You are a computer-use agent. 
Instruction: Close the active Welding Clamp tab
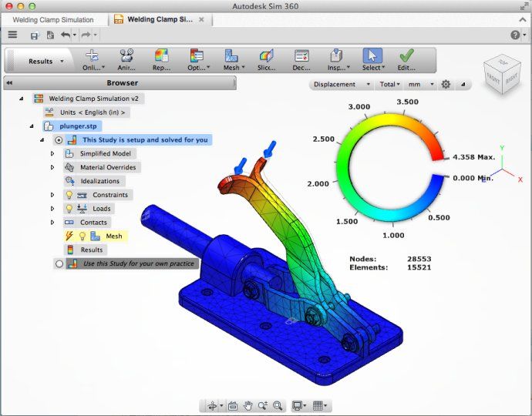tap(201, 20)
